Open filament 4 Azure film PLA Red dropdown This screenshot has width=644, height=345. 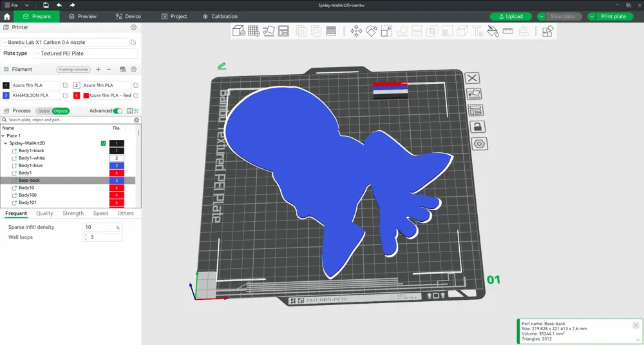point(106,95)
